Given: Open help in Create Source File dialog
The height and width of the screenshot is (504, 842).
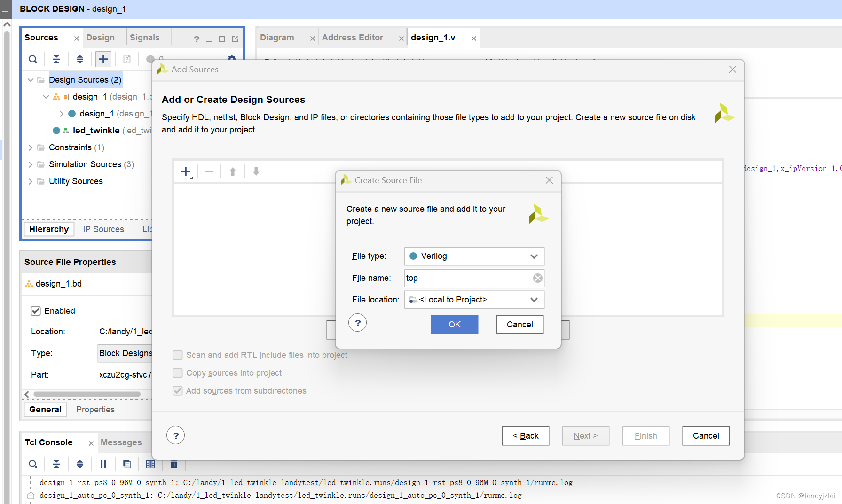Looking at the screenshot, I should tap(358, 323).
